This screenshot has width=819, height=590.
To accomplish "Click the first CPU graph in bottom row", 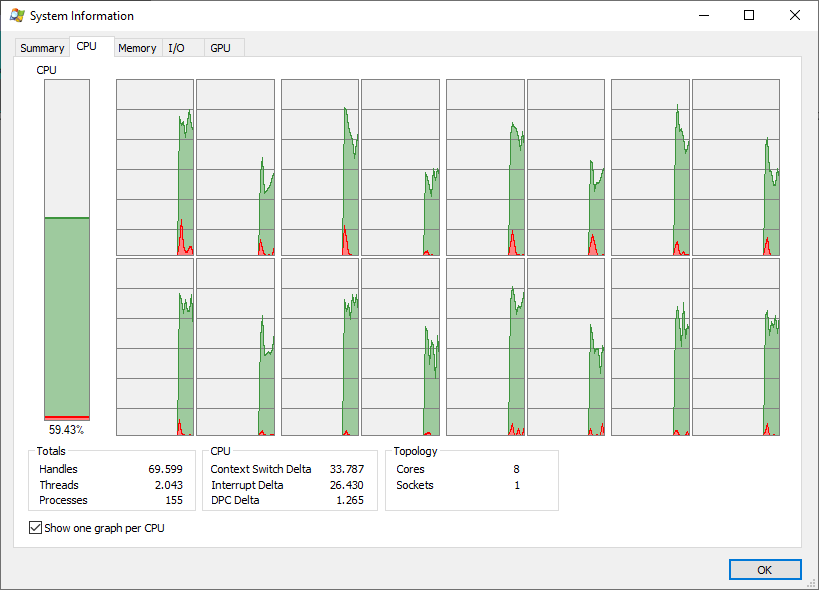I will (155, 347).
